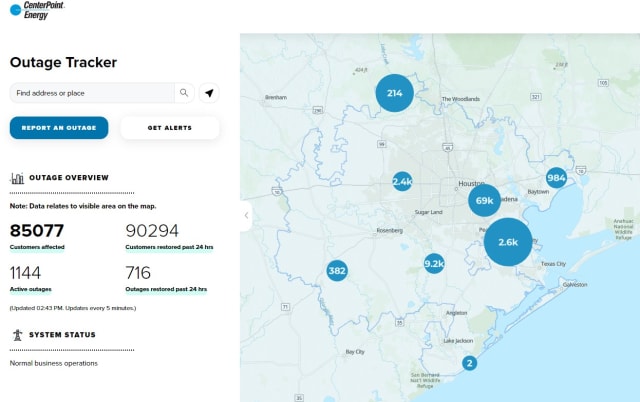Click the Brenham label on the map
This screenshot has height=402, width=640.
pos(276,98)
